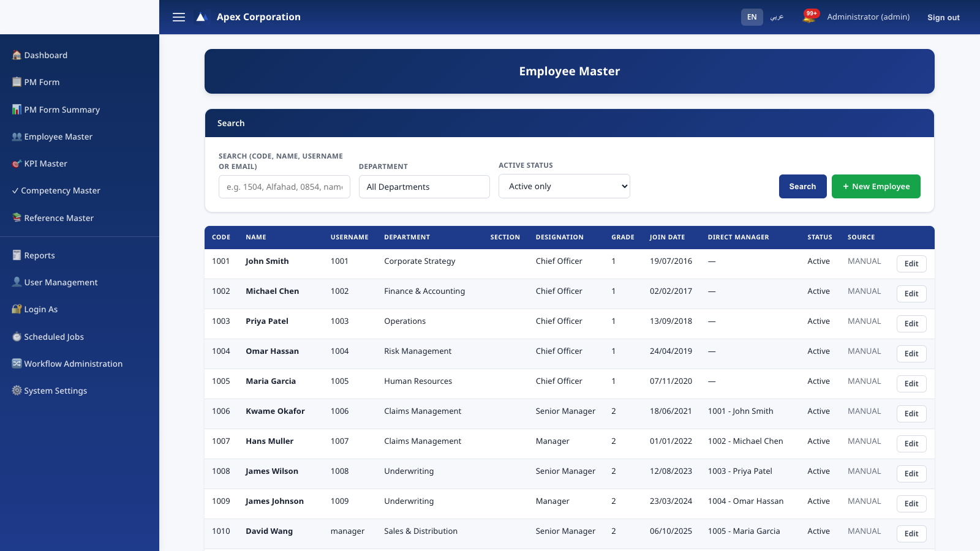980x551 pixels.
Task: Edit Priya Patel's record
Action: point(911,324)
